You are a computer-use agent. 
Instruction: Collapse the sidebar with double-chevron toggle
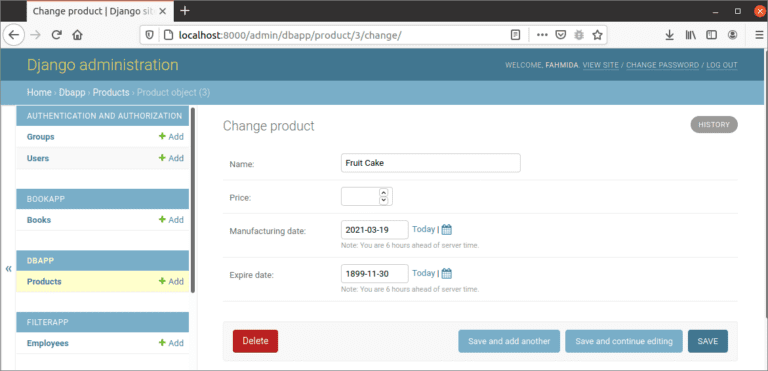8,269
